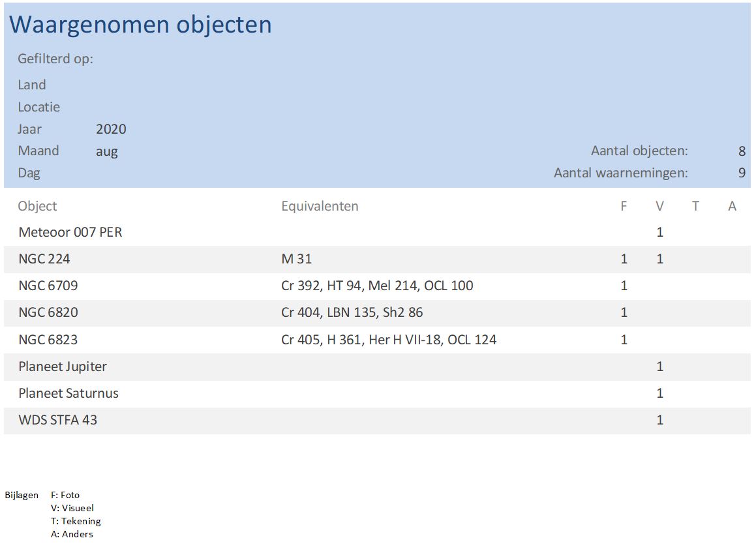Click the Cr 404, LBN 135 equivalents
The height and width of the screenshot is (551, 756).
[x=352, y=312]
